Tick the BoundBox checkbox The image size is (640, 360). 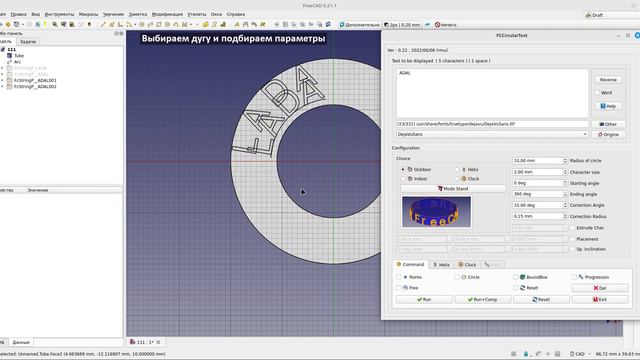point(516,277)
